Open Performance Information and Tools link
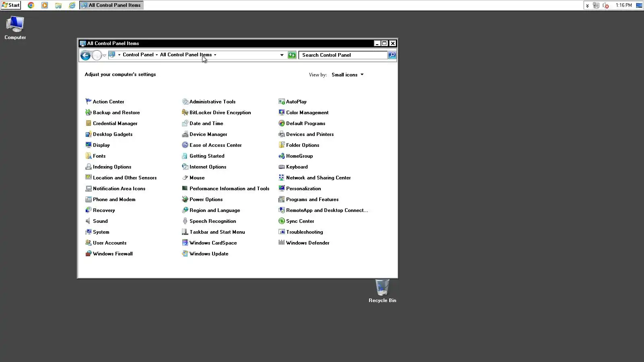This screenshot has width=644, height=362. click(229, 188)
